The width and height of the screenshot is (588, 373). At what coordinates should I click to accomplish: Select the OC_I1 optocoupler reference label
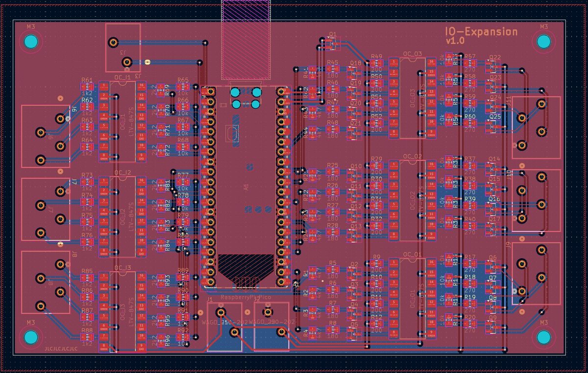point(122,77)
